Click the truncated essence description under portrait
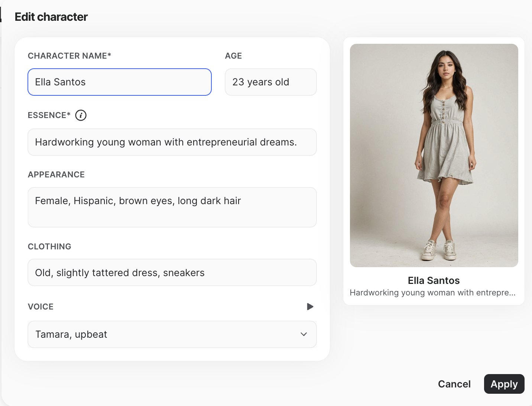 (x=432, y=293)
